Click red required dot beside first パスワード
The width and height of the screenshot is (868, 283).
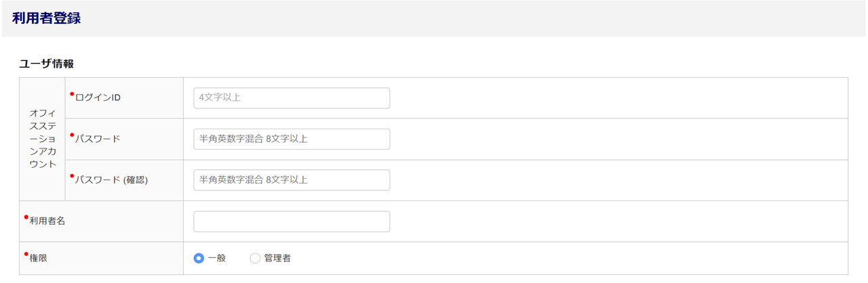pyautogui.click(x=72, y=135)
